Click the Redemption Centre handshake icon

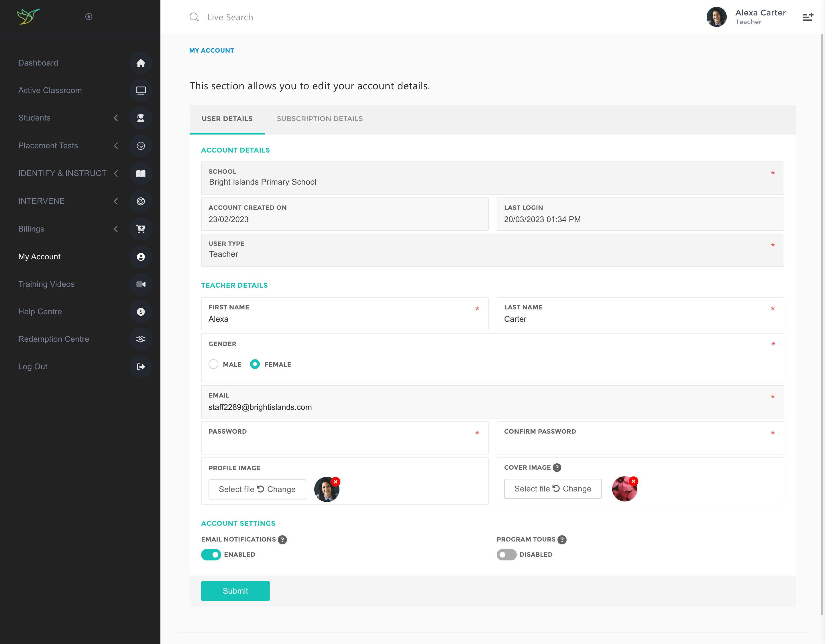point(141,339)
